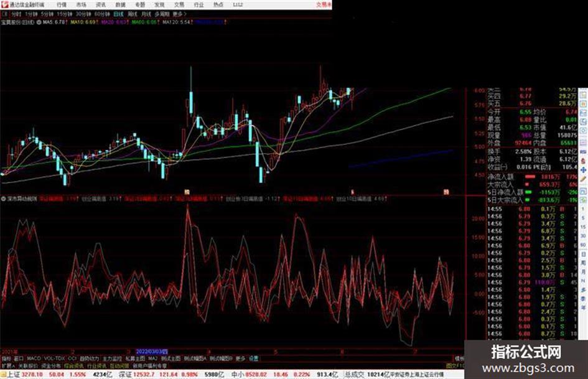Select the VOL-TDX indicator tab

click(x=55, y=358)
